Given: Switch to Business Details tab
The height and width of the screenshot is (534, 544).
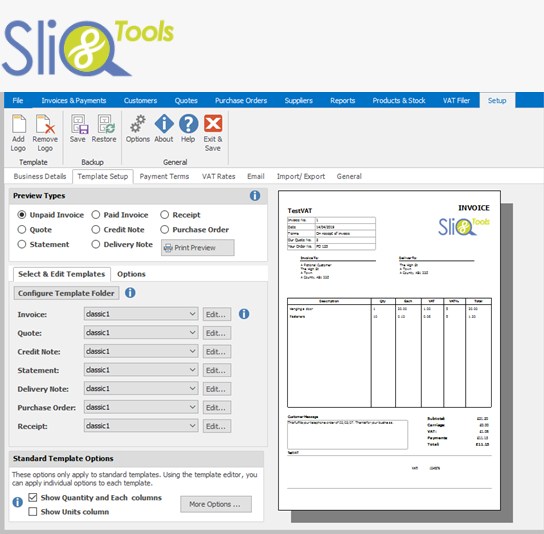Looking at the screenshot, I should (40, 176).
